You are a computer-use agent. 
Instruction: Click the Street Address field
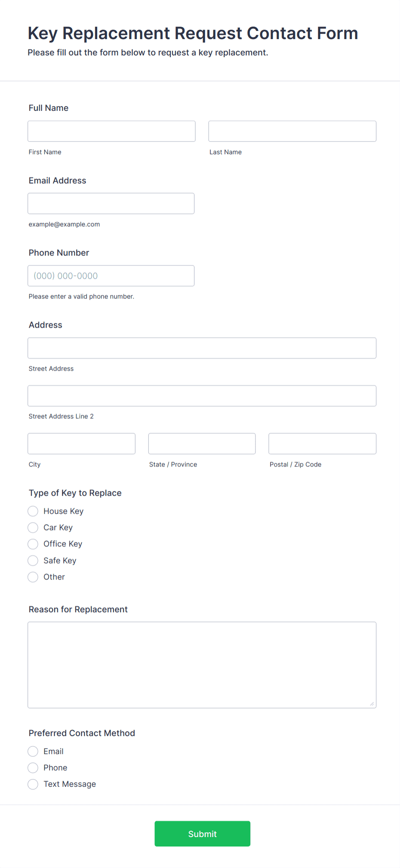click(x=202, y=348)
